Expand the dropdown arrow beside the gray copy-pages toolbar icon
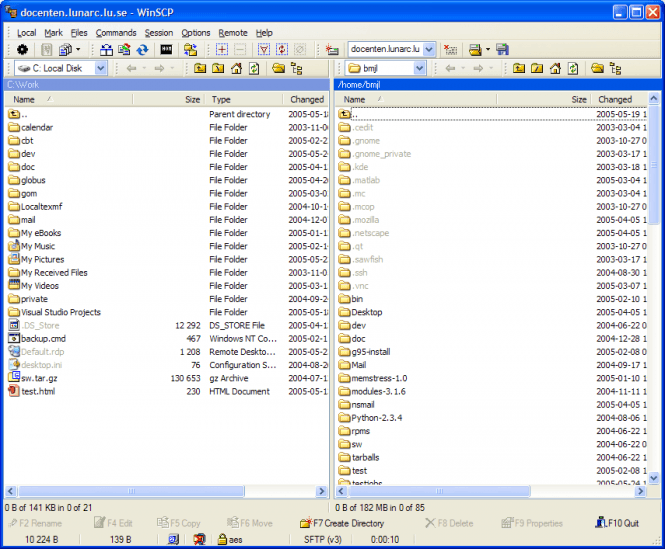The height and width of the screenshot is (549, 665). pyautogui.click(x=78, y=50)
